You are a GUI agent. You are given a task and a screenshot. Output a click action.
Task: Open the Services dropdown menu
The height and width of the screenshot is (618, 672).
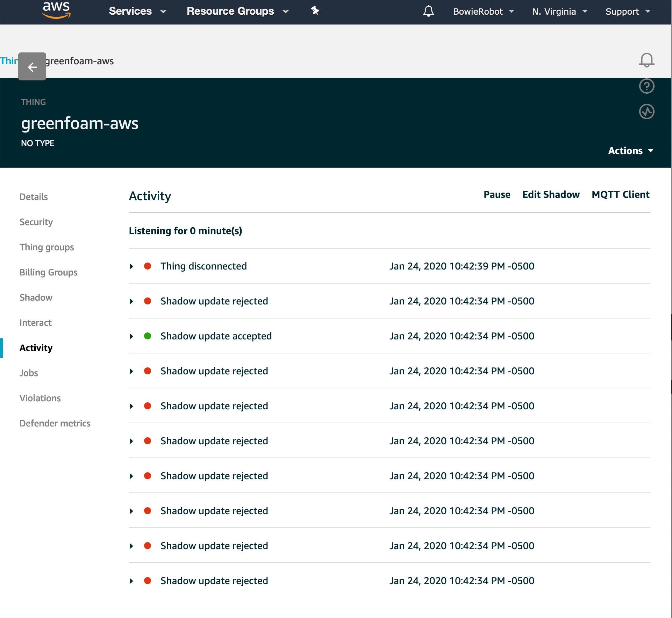(x=137, y=11)
